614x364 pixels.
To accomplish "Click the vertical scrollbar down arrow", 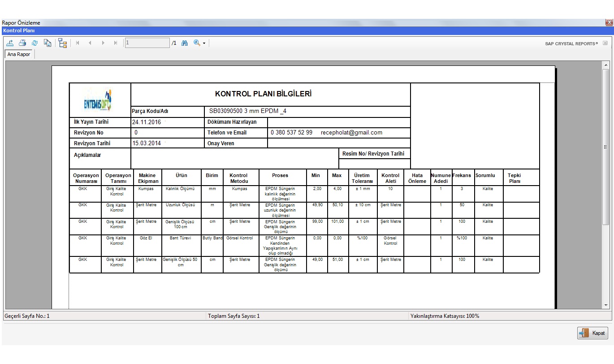I will (606, 305).
